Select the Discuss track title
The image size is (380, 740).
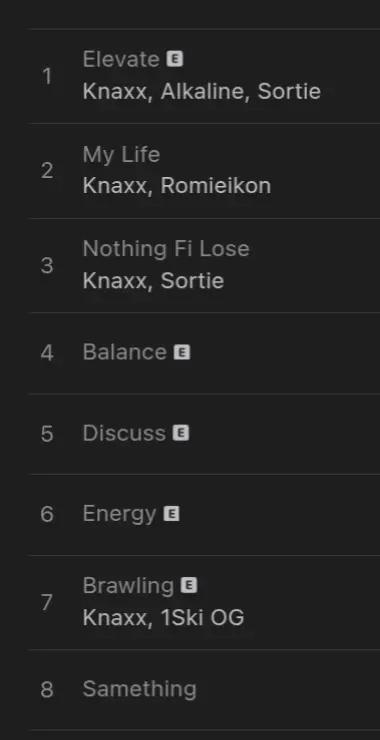point(124,433)
